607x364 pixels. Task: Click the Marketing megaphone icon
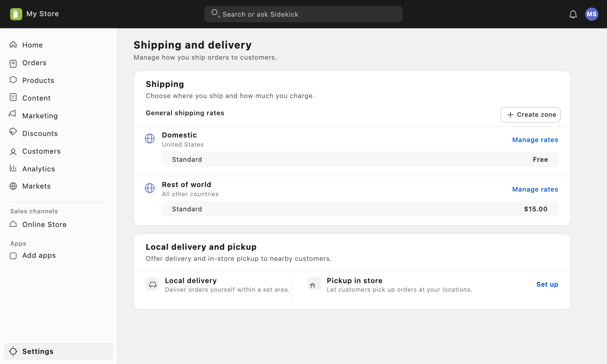(13, 114)
